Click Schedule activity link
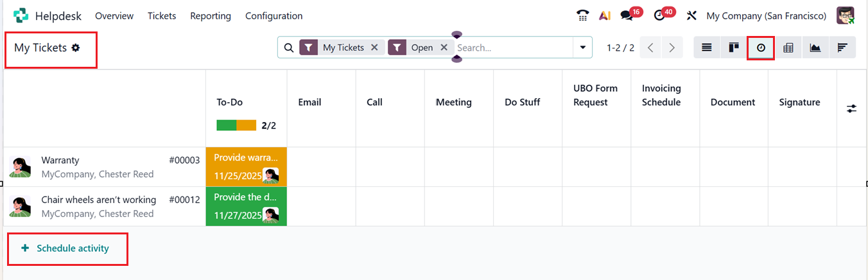Image resolution: width=868 pixels, height=280 pixels. tap(65, 249)
